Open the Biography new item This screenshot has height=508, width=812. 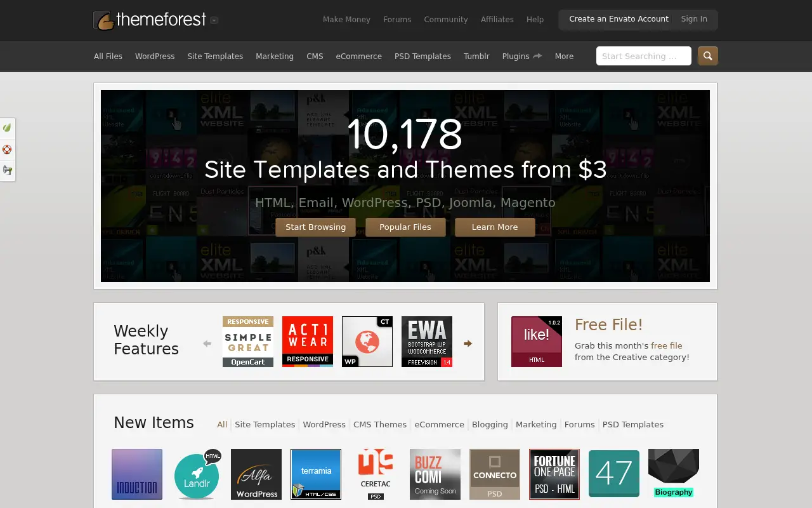pyautogui.click(x=674, y=474)
